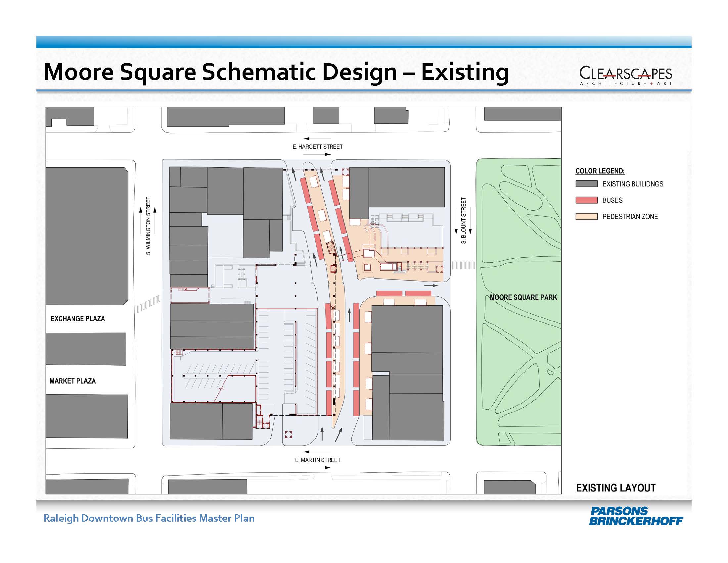Click the Moore Square Schematic Design title
The width and height of the screenshot is (728, 563).
point(276,72)
